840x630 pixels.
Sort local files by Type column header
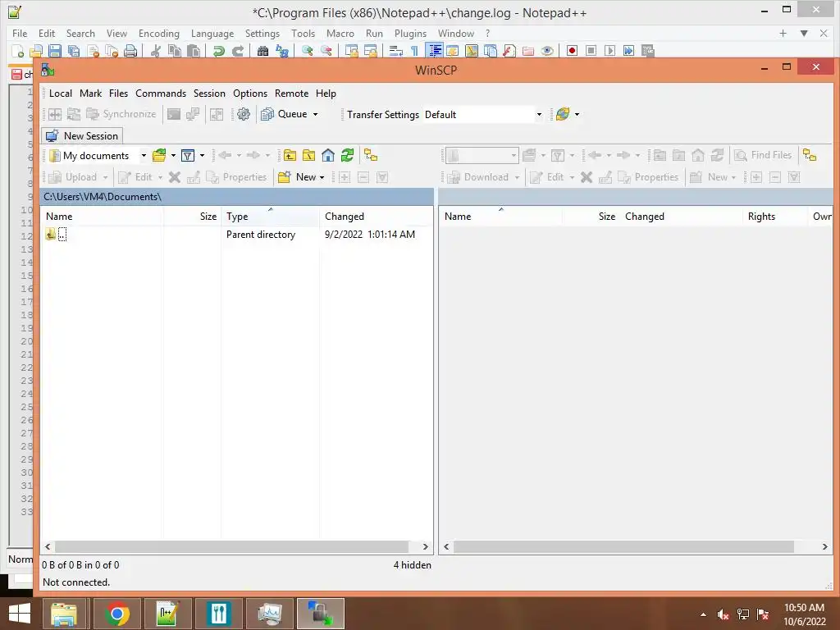point(270,217)
